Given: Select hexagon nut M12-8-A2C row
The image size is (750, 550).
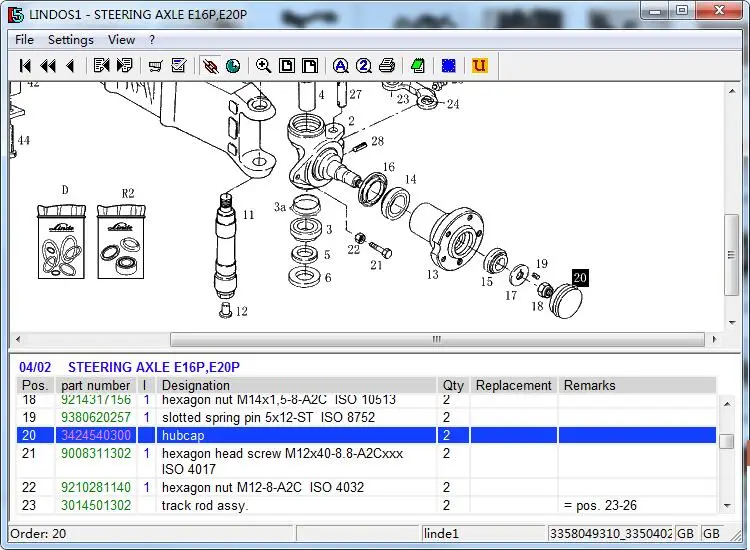Looking at the screenshot, I should [x=366, y=487].
